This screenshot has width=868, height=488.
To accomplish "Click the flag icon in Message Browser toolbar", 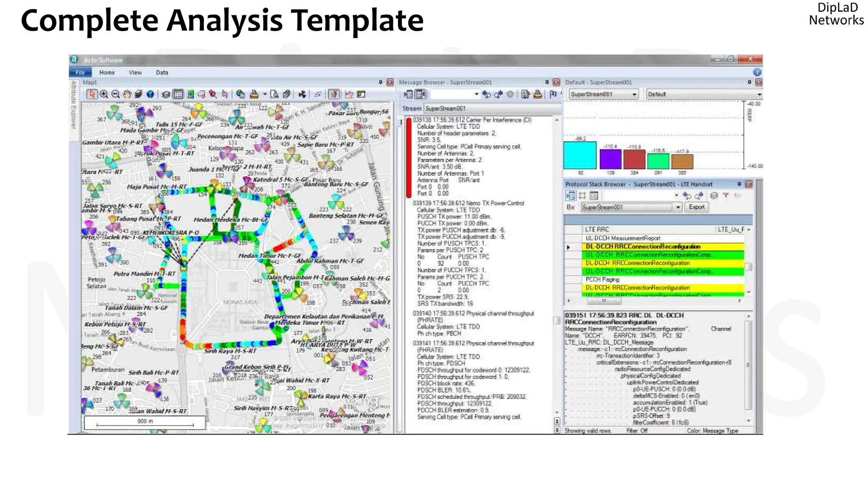I will [553, 94].
